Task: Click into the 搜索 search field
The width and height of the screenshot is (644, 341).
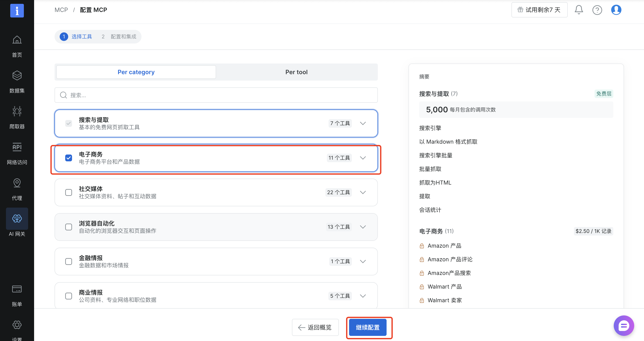Action: tap(216, 95)
